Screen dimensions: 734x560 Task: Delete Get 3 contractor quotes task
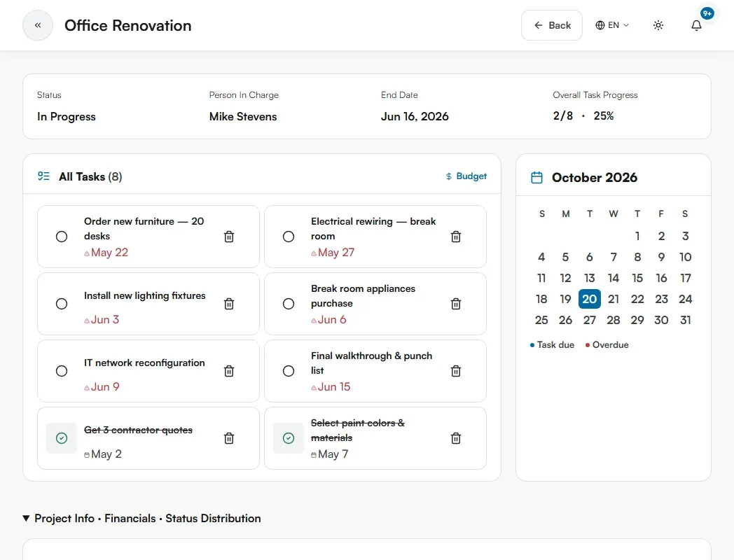pos(229,438)
